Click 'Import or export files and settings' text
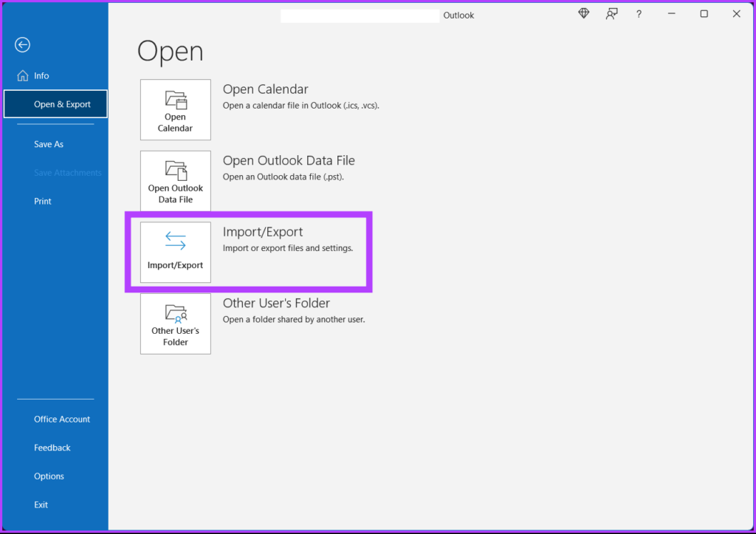The height and width of the screenshot is (534, 756). click(x=288, y=248)
